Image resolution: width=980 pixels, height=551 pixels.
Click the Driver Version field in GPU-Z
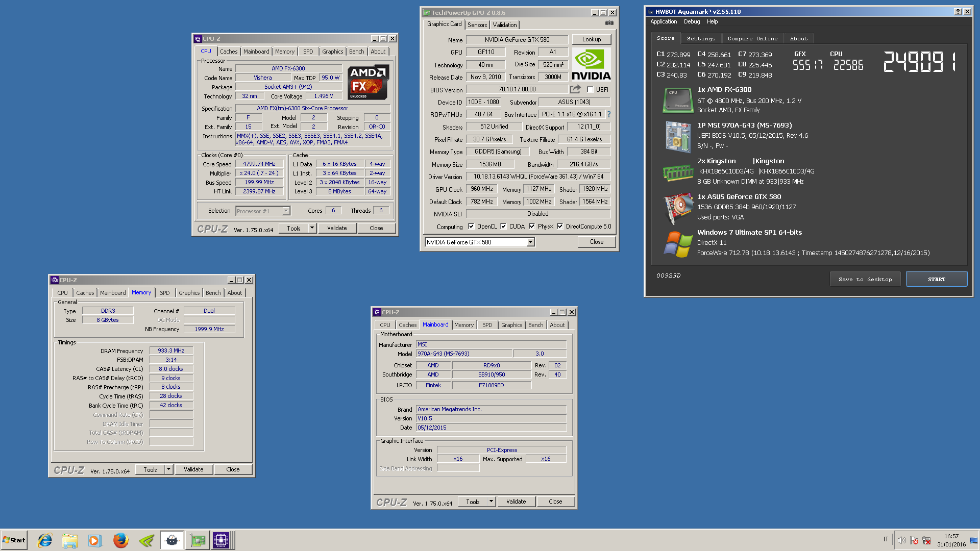tap(538, 177)
